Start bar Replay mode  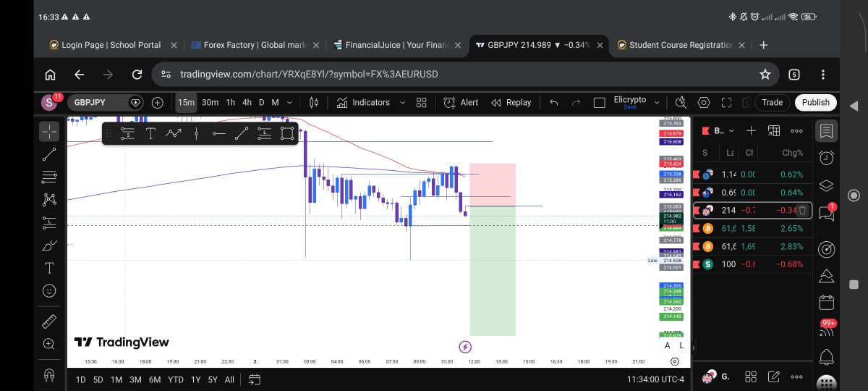pyautogui.click(x=511, y=103)
